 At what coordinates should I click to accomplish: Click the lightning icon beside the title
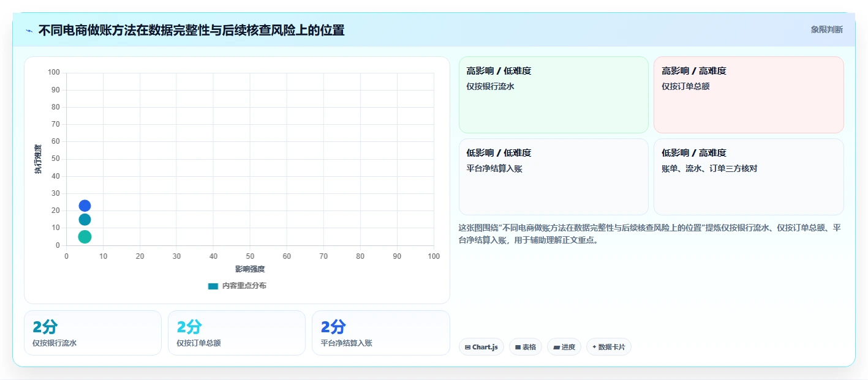[29, 31]
